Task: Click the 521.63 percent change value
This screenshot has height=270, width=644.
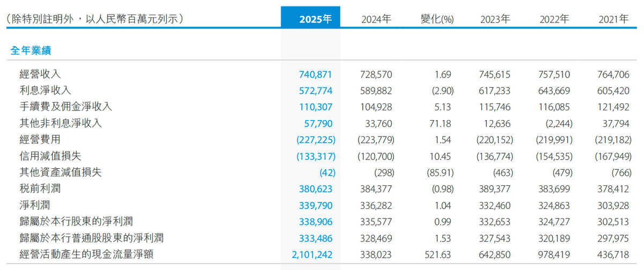Action: 437,254
